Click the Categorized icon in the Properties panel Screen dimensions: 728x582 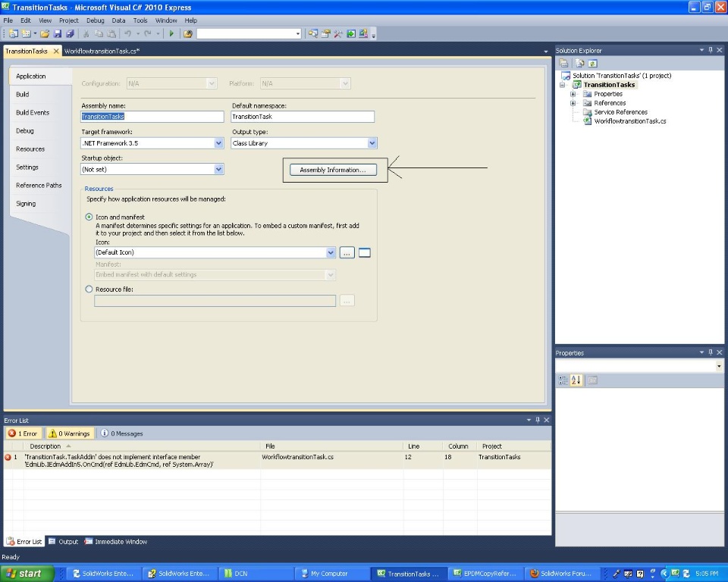pos(563,380)
